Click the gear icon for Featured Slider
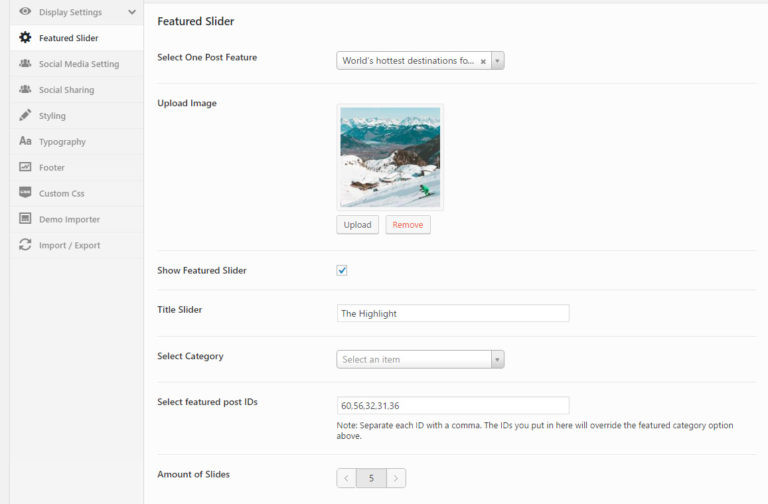 point(25,37)
